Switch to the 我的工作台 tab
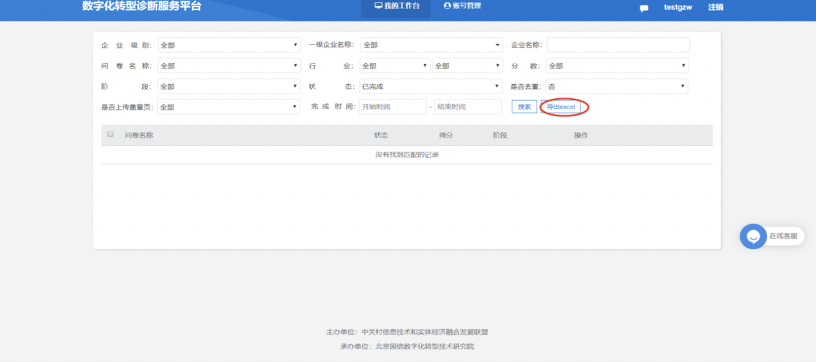This screenshot has height=362, width=816. [x=396, y=6]
